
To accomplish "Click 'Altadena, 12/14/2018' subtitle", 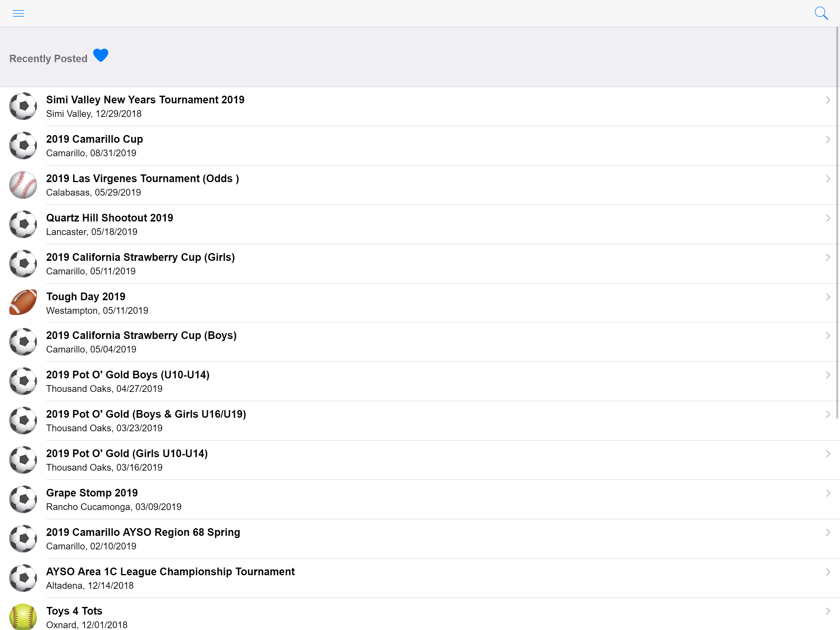I will click(89, 585).
